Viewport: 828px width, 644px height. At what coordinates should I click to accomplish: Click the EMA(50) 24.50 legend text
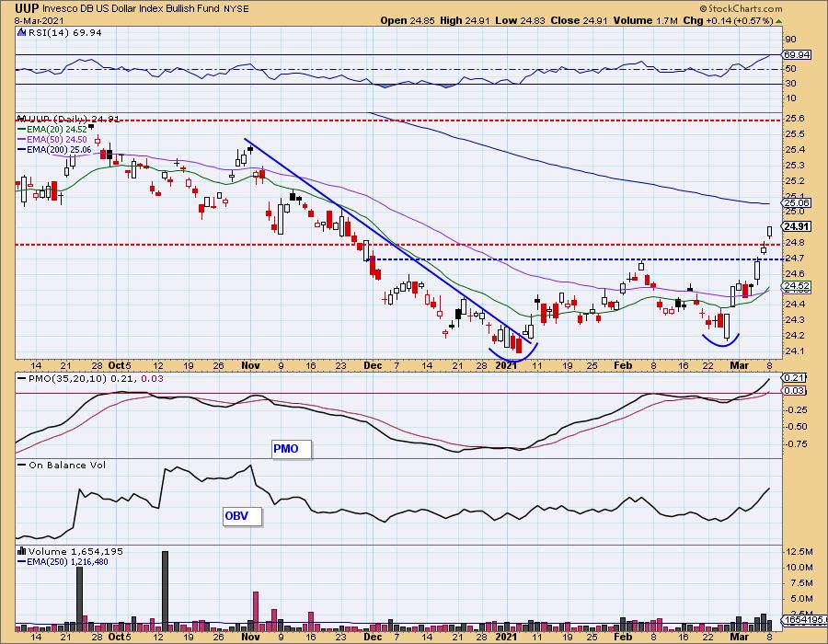click(x=56, y=139)
